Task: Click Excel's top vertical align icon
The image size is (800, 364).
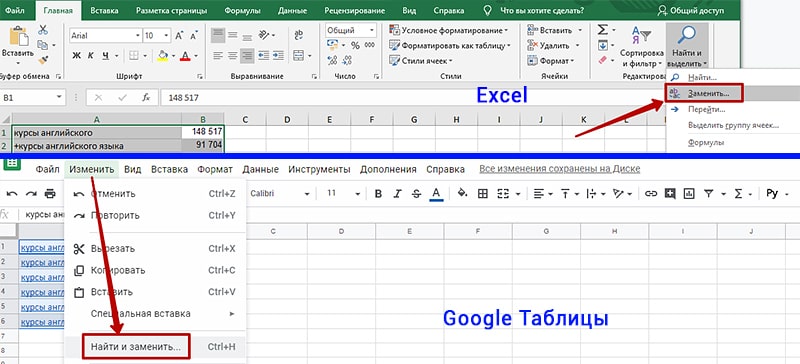Action: [218, 35]
